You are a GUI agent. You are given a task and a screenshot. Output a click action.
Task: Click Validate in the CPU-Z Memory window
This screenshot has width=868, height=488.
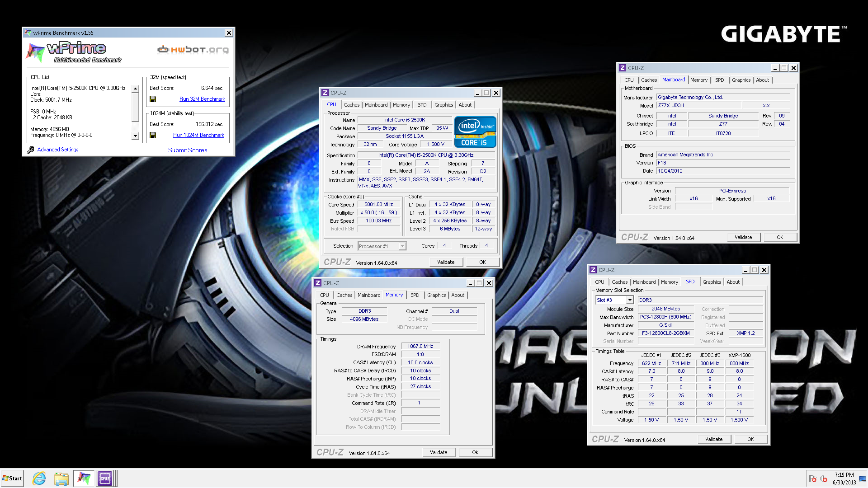click(439, 452)
